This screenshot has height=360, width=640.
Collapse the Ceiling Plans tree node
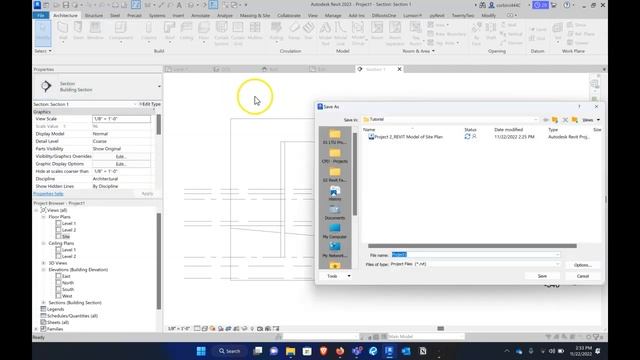click(x=44, y=243)
